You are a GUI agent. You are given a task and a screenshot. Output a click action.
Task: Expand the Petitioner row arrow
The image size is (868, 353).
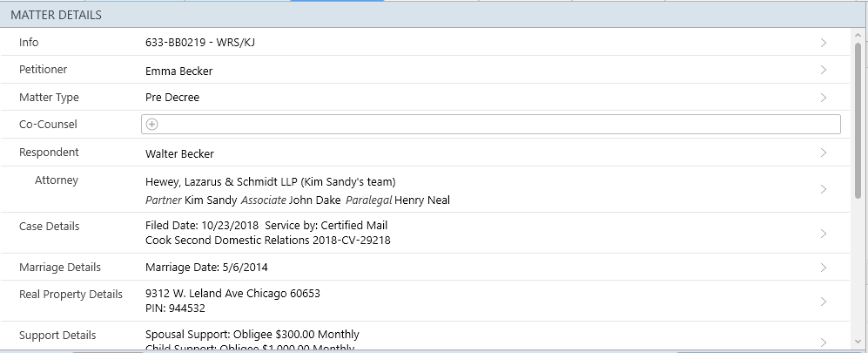tap(823, 71)
